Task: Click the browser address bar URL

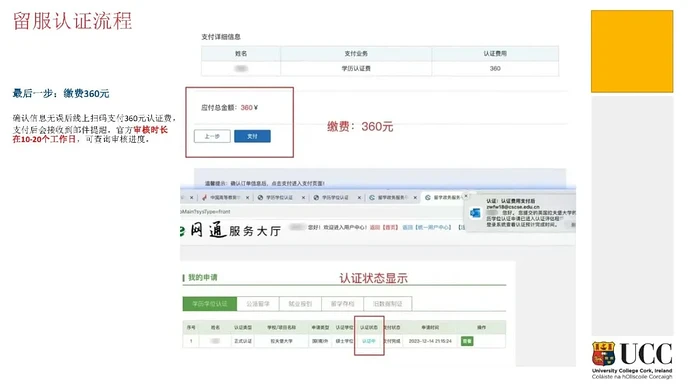Action: (205, 212)
